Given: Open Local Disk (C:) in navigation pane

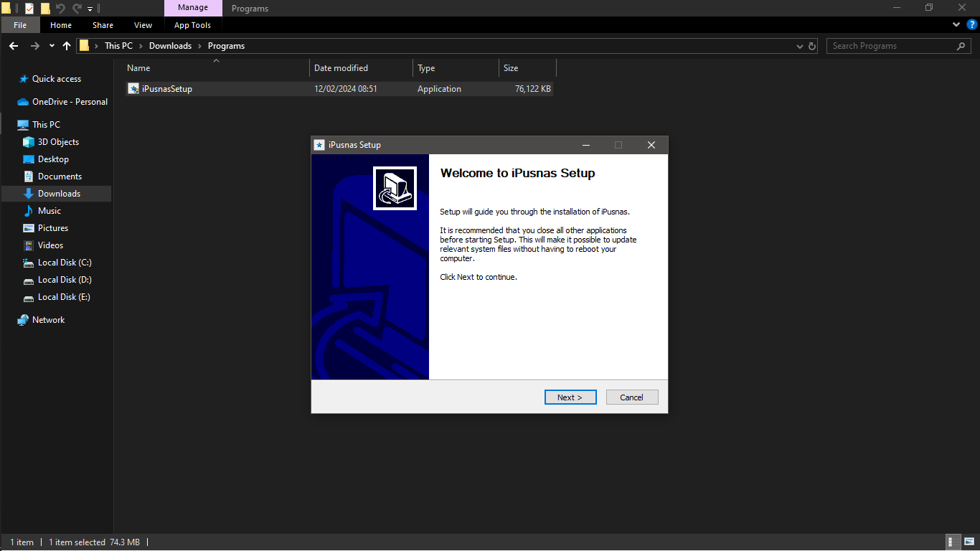Looking at the screenshot, I should click(65, 263).
